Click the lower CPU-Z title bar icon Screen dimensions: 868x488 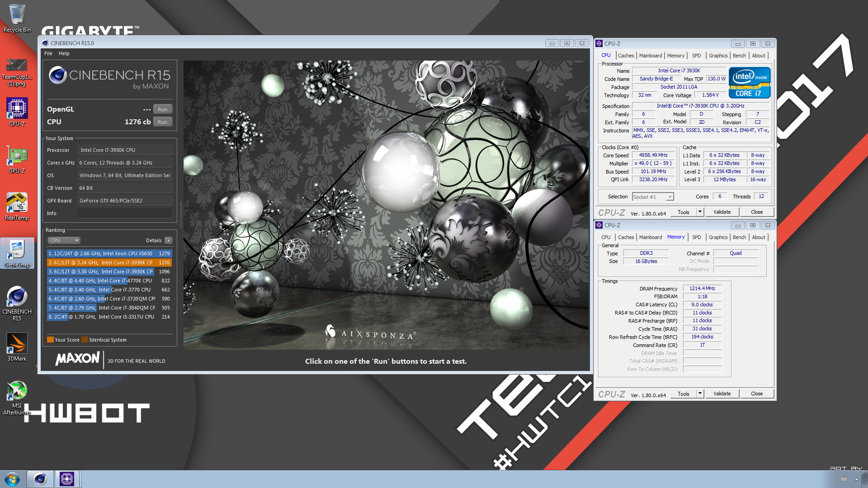599,225
